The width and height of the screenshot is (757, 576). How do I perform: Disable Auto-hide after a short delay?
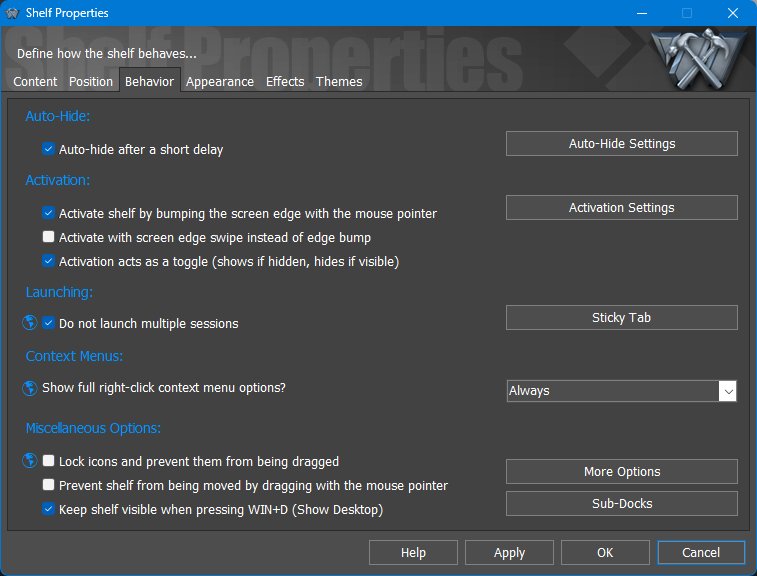click(48, 149)
